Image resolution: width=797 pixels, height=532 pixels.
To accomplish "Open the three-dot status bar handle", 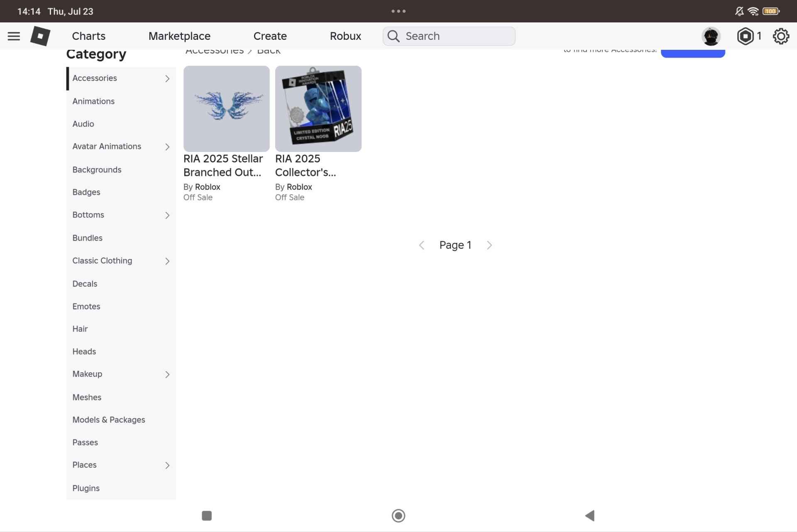I will pyautogui.click(x=398, y=11).
